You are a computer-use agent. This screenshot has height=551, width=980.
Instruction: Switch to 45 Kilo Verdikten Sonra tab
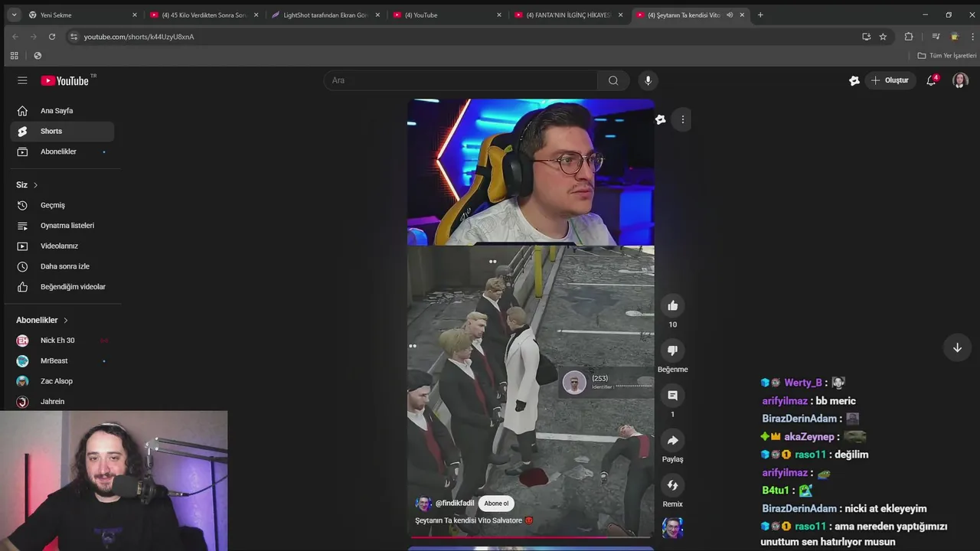[x=204, y=15]
